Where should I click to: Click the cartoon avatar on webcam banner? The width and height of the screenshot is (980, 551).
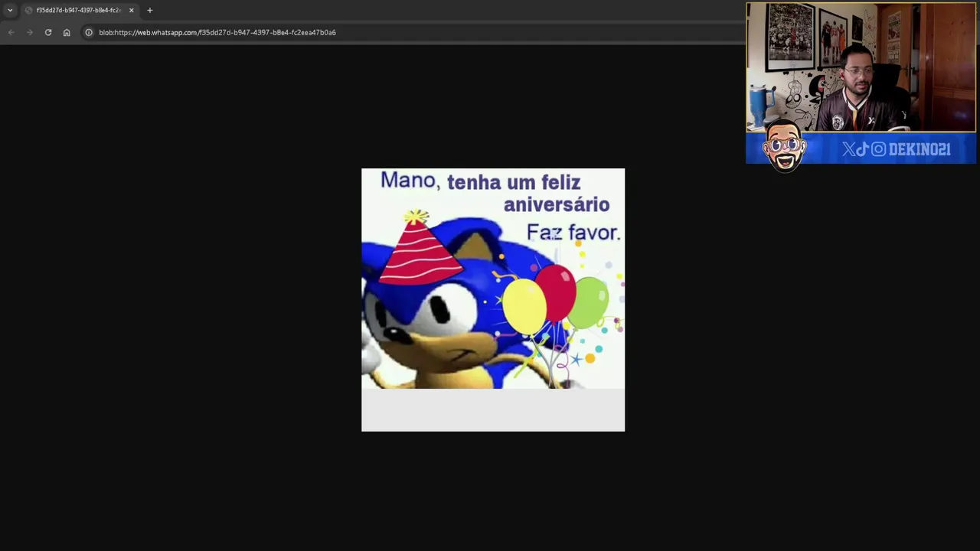click(784, 145)
